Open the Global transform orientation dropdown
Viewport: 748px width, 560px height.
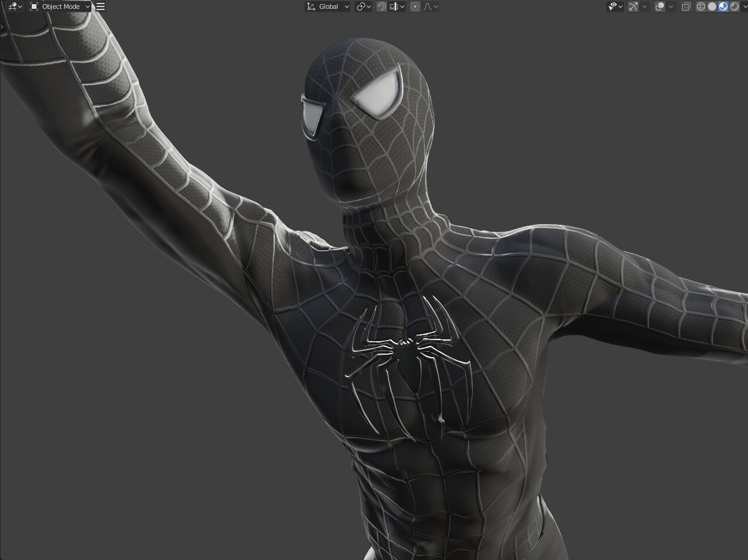[x=328, y=6]
